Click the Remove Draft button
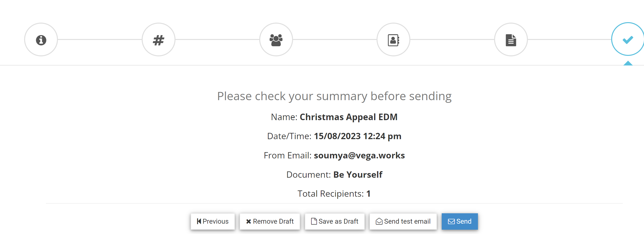The width and height of the screenshot is (644, 234). click(270, 221)
